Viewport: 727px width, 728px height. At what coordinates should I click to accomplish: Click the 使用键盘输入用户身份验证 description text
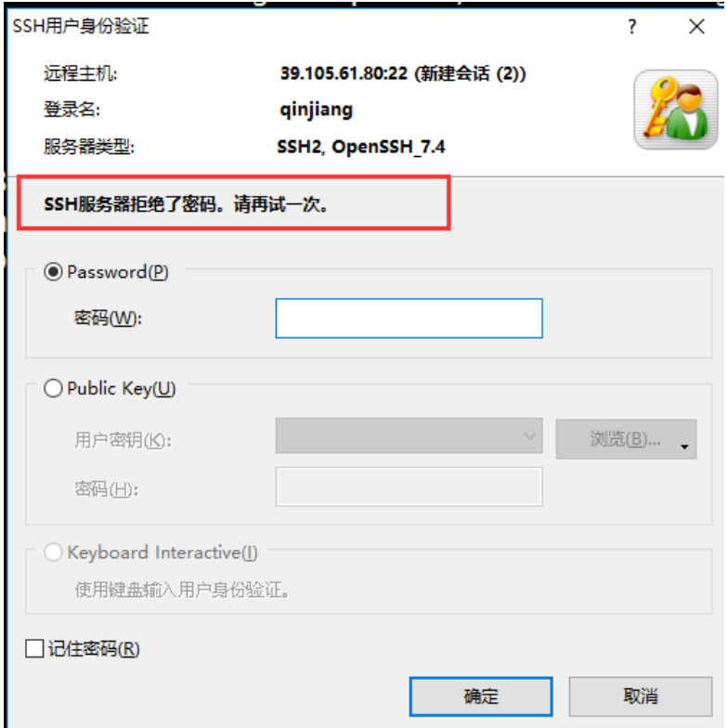(x=182, y=591)
